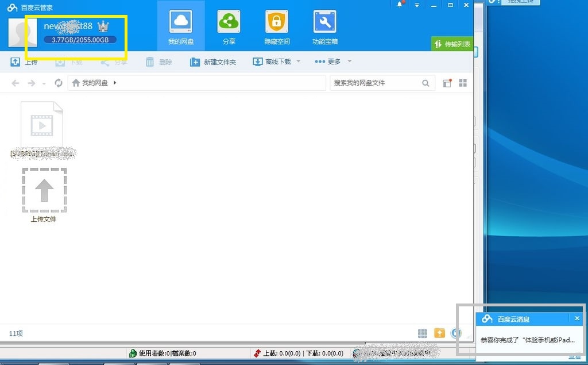Open the 隐藏空间 tab

(277, 28)
